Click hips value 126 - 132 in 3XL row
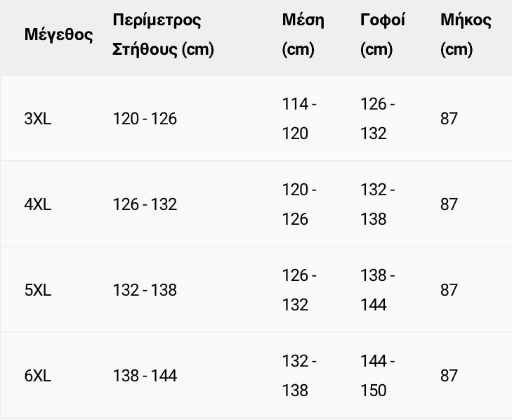This screenshot has height=420, width=512. coord(378,119)
